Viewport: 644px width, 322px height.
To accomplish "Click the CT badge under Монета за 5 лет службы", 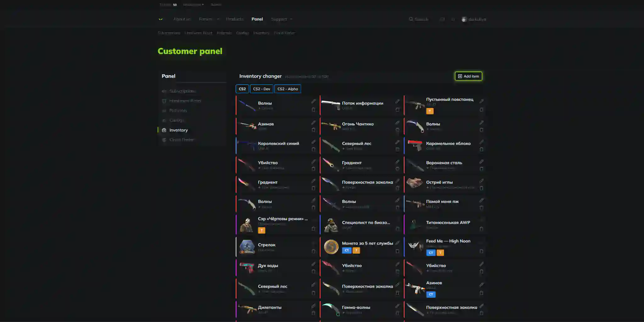I will 347,251.
